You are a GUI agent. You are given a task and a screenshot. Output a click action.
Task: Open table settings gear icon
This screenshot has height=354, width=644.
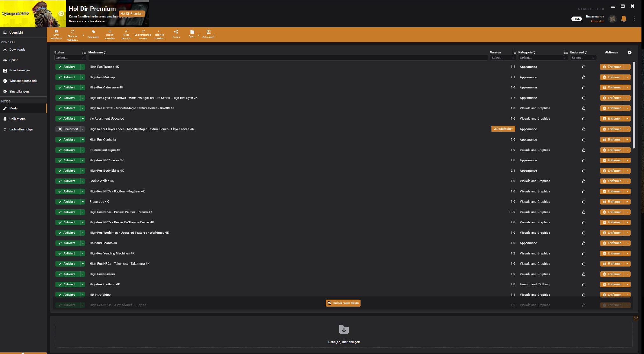pyautogui.click(x=629, y=52)
